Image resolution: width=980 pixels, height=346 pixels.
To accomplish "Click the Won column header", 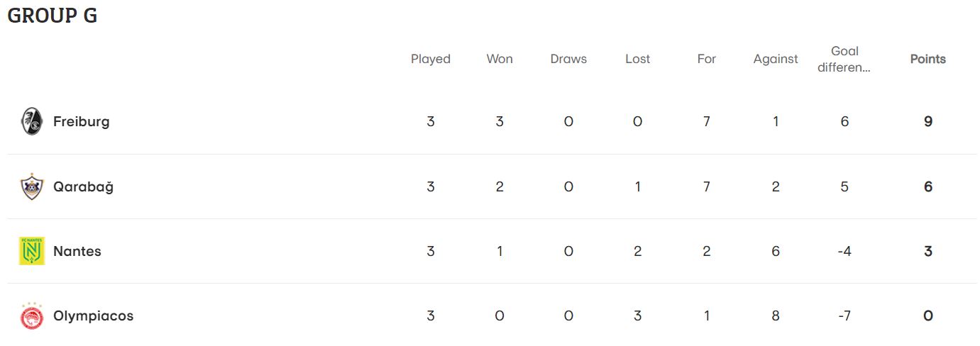I will [x=500, y=59].
